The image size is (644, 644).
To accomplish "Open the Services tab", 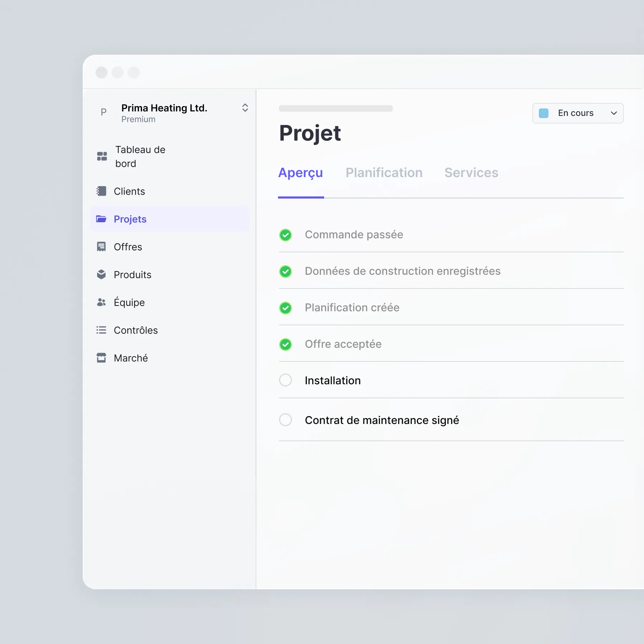I will coord(471,173).
